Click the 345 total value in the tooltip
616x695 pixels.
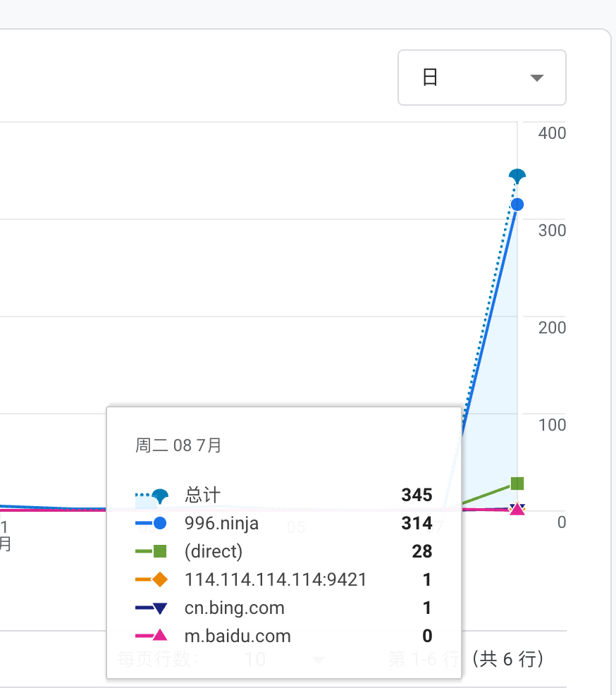[x=417, y=496]
